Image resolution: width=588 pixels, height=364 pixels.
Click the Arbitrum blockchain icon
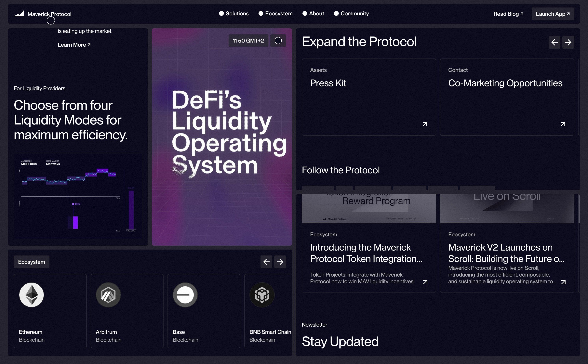click(108, 295)
